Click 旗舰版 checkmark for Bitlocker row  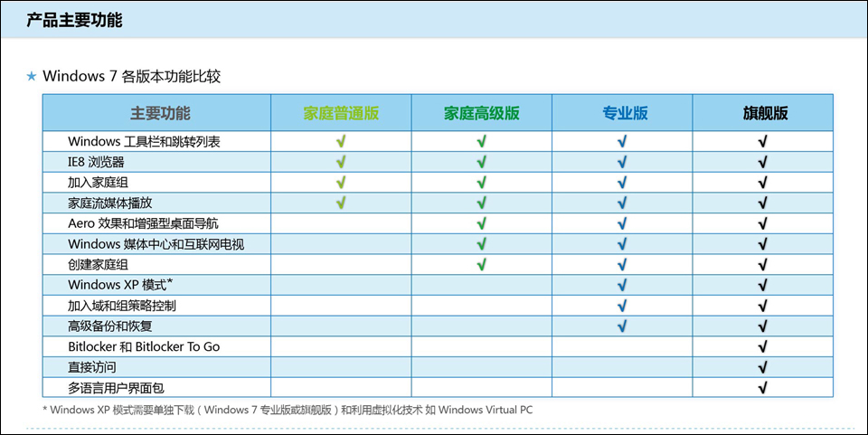(763, 346)
